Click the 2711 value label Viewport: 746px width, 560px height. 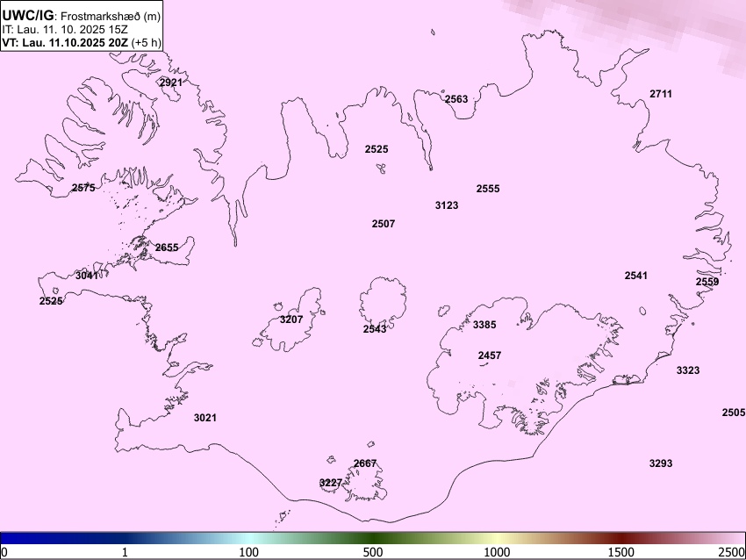pos(661,94)
